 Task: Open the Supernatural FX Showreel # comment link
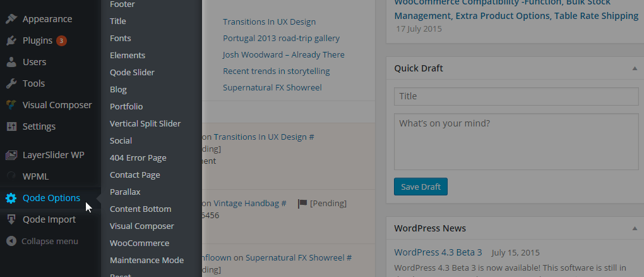pyautogui.click(x=299, y=258)
